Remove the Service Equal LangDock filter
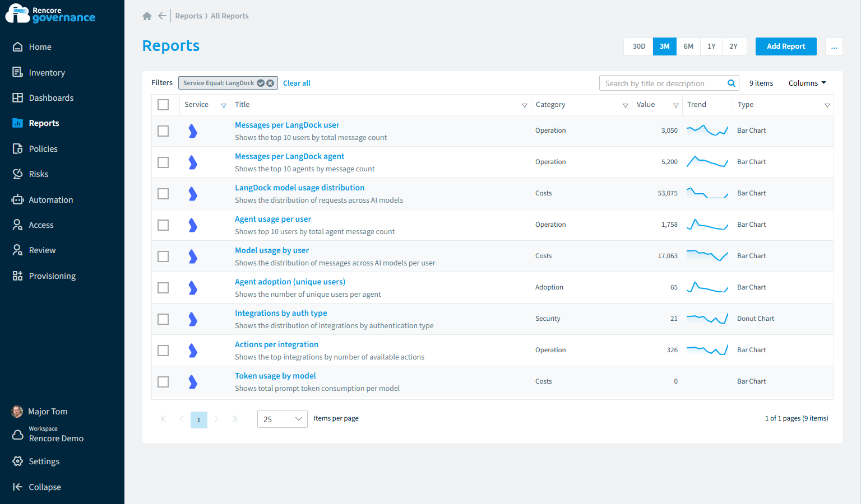 pos(270,83)
